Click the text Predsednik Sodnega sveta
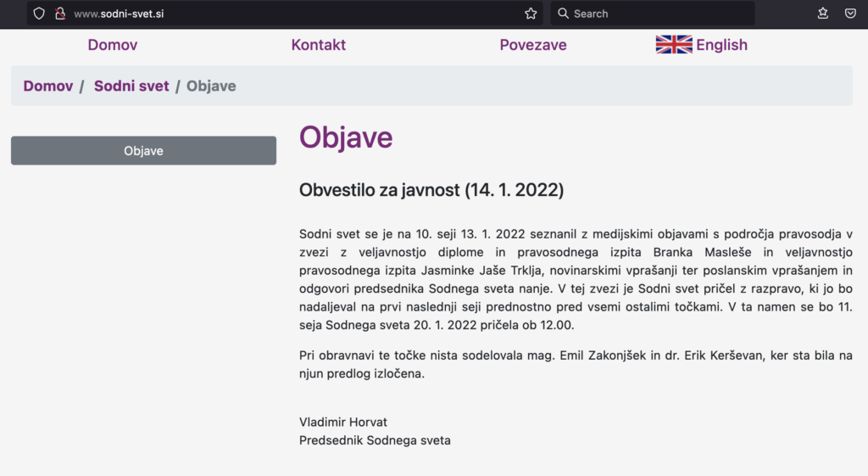Screen dimensions: 868x476 375,440
